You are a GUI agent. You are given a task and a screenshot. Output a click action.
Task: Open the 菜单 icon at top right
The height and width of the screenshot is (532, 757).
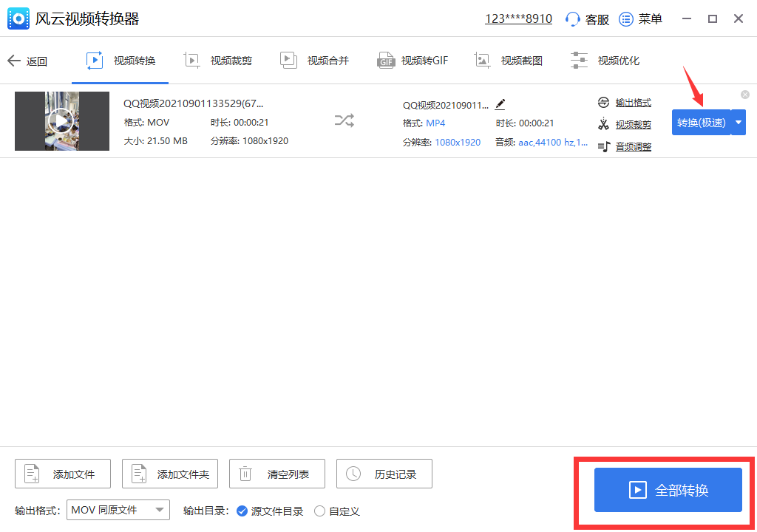click(625, 18)
